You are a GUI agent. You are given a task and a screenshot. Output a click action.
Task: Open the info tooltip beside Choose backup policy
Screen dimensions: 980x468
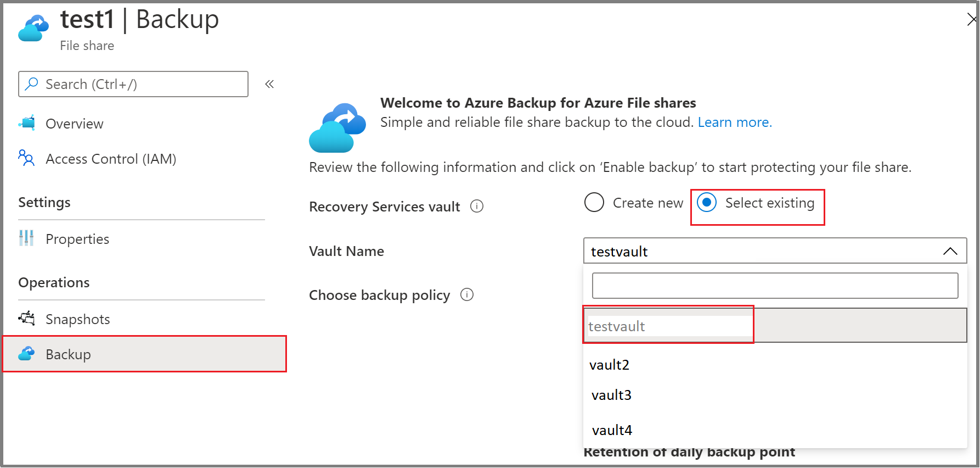[467, 295]
